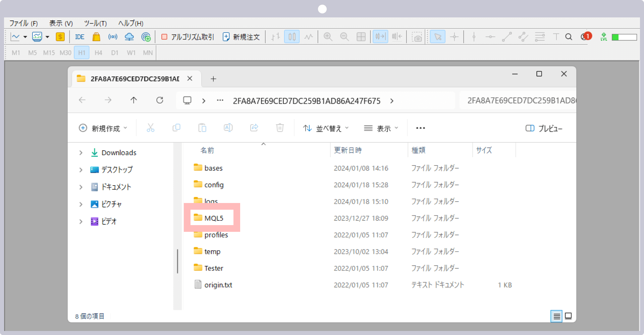This screenshot has height=335, width=644.
Task: Click the 新規注文 new order button
Action: pos(241,37)
